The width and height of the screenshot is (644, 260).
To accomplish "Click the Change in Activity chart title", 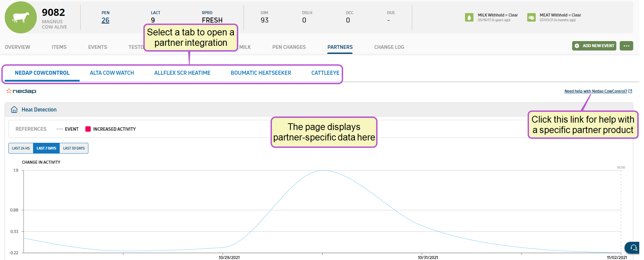I will point(41,162).
